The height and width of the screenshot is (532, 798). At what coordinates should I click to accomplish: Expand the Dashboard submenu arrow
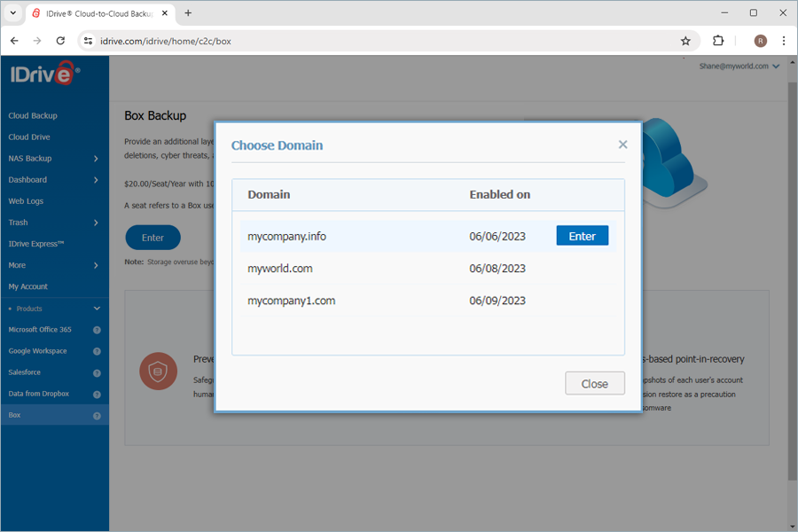pos(96,180)
